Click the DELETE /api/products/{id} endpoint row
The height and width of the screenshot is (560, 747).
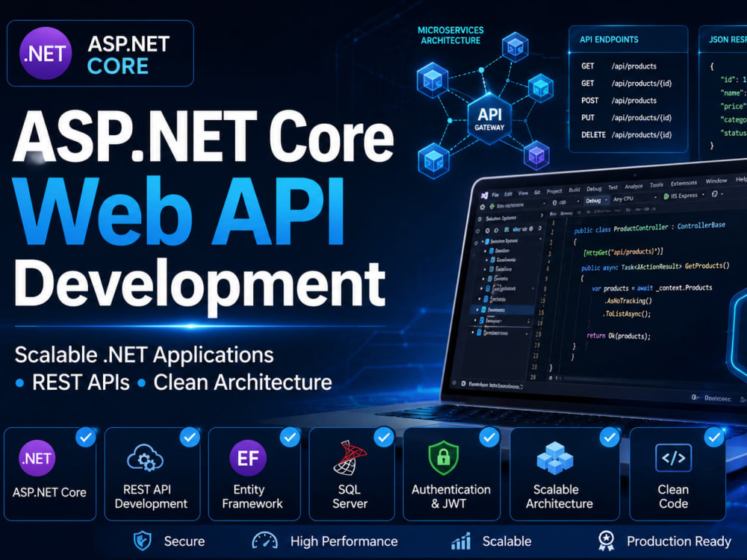(x=626, y=134)
